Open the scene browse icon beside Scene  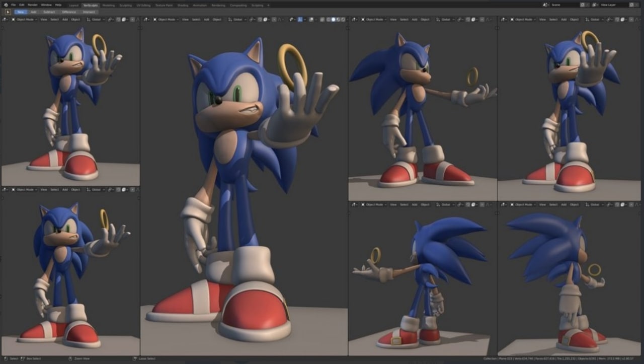point(546,5)
